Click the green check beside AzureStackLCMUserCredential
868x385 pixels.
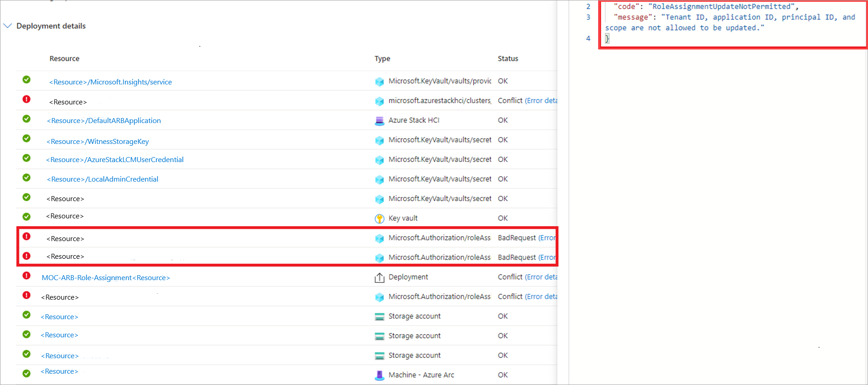point(27,158)
